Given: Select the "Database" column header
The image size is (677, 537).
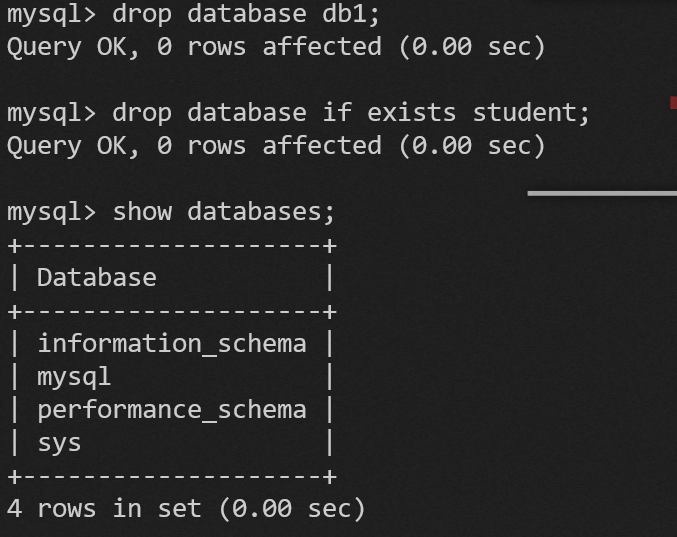Looking at the screenshot, I should pos(97,277).
